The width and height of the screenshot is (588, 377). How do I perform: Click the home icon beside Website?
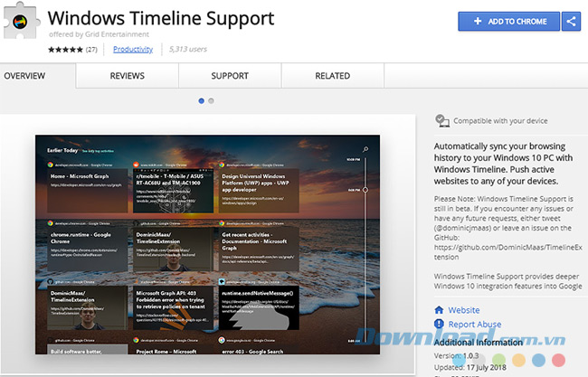(439, 310)
